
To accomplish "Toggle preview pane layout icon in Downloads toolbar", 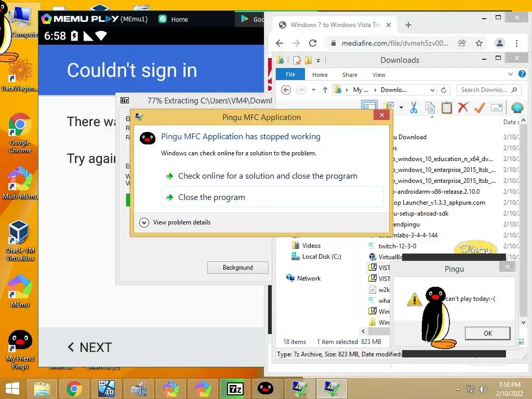I will [x=369, y=105].
